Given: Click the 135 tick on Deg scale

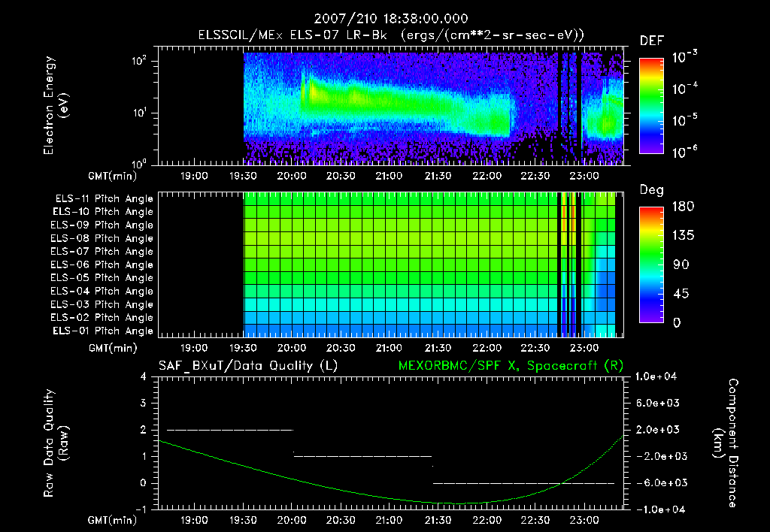Looking at the screenshot, I should 684,236.
